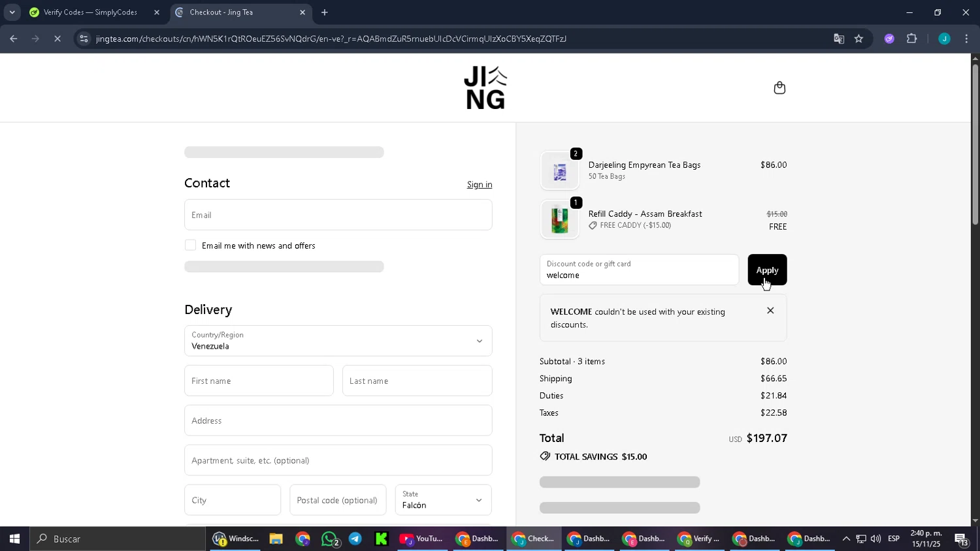Click the Shipping cost $66.65
Screen dimensions: 980x551
point(774,379)
